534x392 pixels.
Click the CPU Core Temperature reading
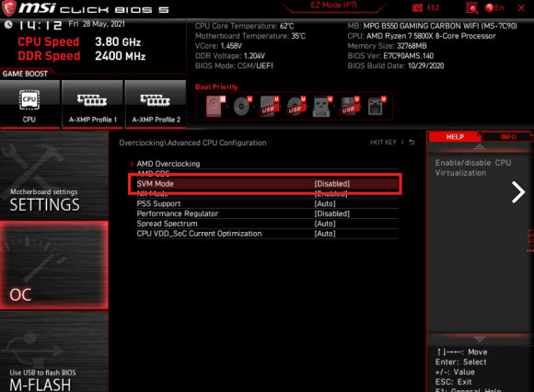244,26
